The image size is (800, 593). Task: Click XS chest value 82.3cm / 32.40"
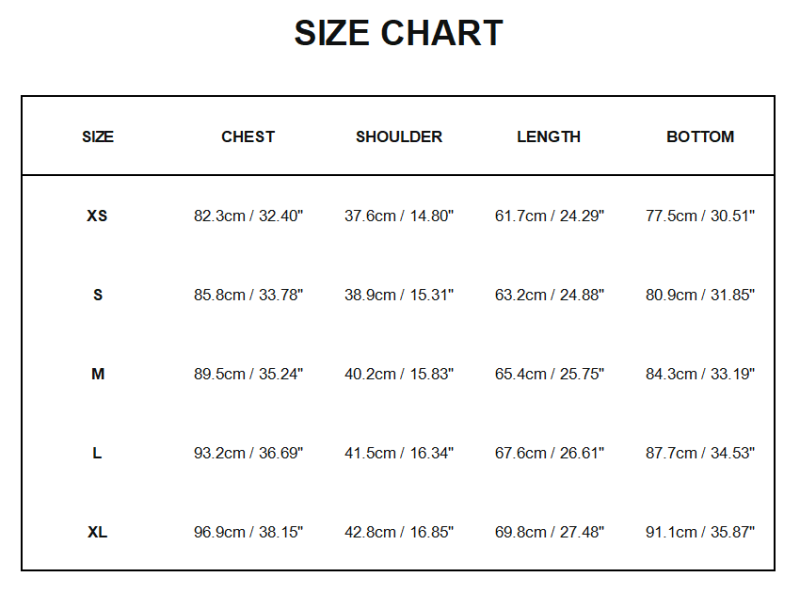[248, 216]
